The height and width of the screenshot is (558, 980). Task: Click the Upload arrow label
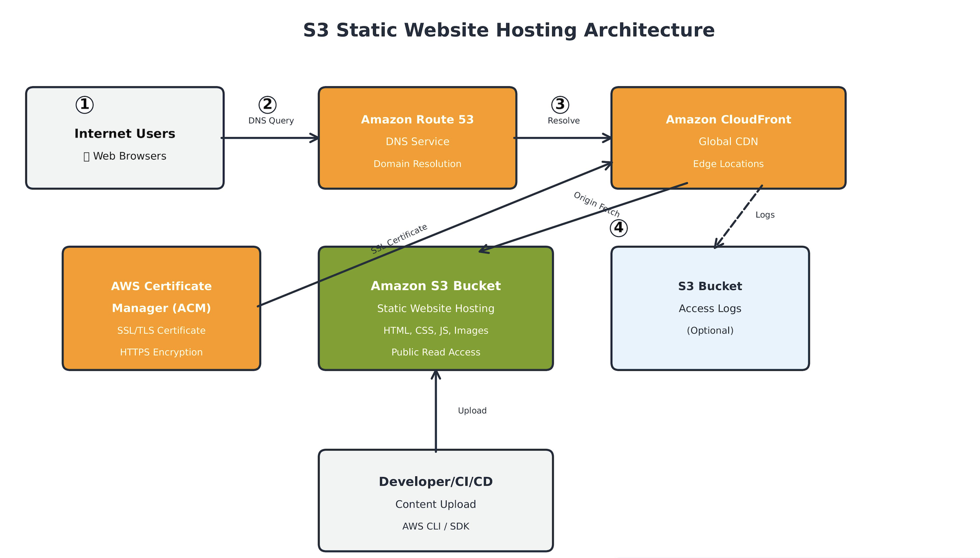tap(472, 410)
